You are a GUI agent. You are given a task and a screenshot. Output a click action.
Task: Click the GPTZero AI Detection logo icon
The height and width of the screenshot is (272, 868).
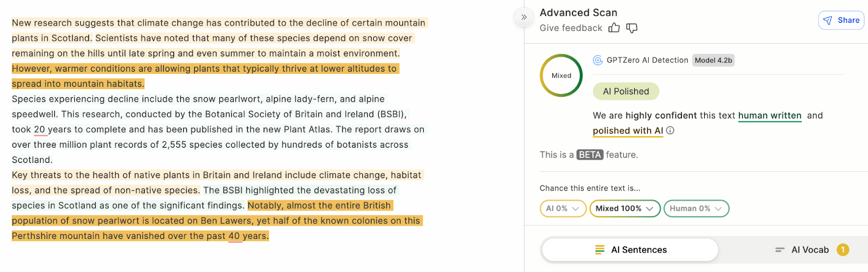(598, 60)
